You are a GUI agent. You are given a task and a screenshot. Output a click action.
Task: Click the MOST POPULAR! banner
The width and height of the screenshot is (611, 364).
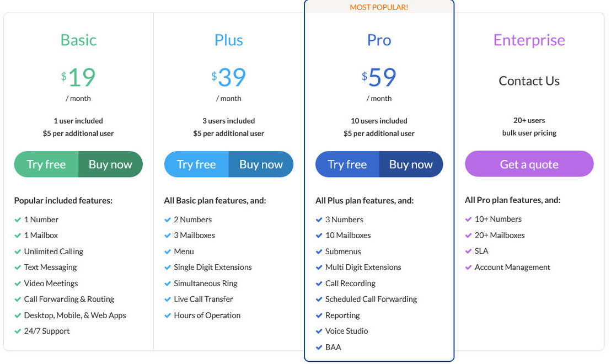(x=379, y=7)
